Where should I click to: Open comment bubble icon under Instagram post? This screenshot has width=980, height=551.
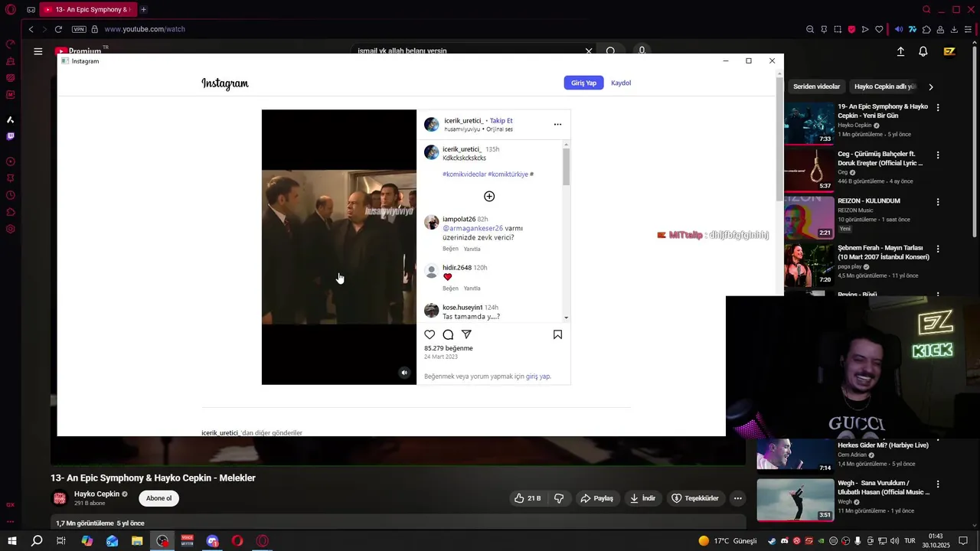coord(448,334)
